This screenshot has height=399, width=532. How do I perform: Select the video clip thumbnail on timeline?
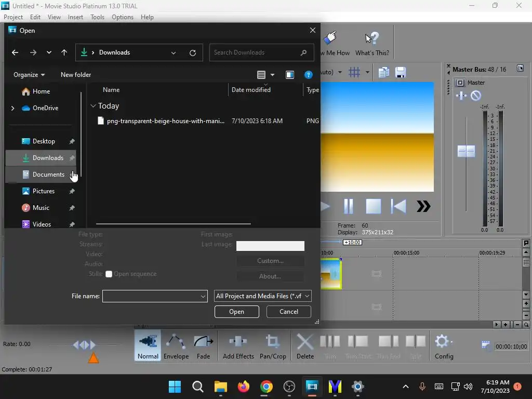tap(331, 274)
